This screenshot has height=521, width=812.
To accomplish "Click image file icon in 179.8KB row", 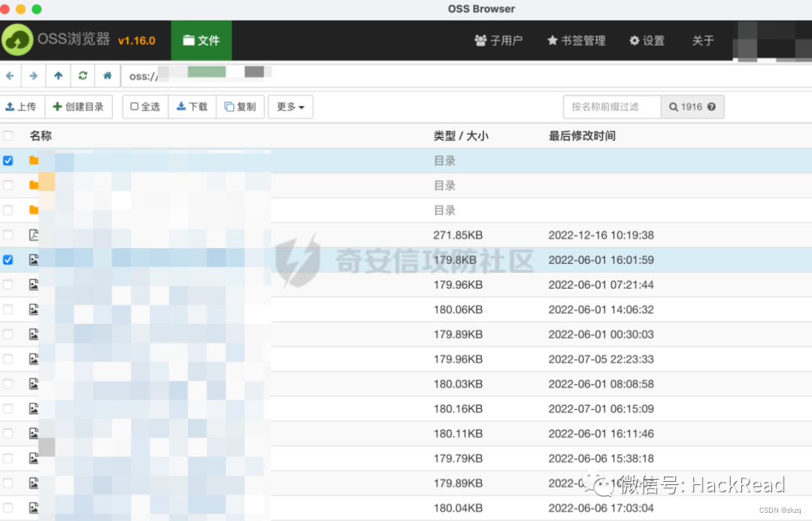I will [x=34, y=259].
